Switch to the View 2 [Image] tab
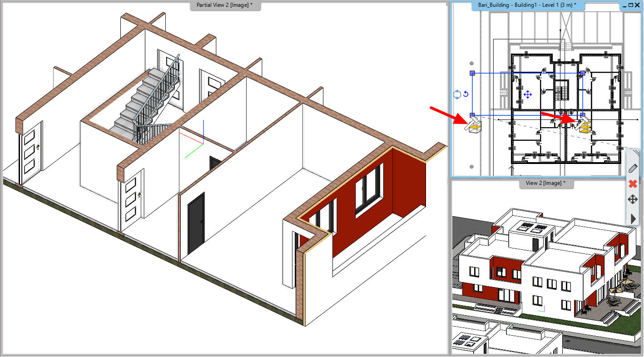644x357 pixels. (546, 183)
